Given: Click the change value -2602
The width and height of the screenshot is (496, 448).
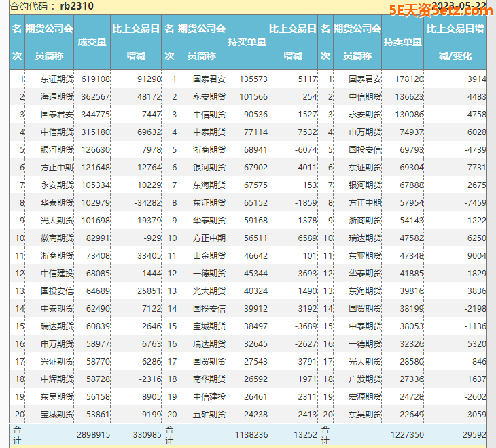Looking at the screenshot, I should point(476,397).
